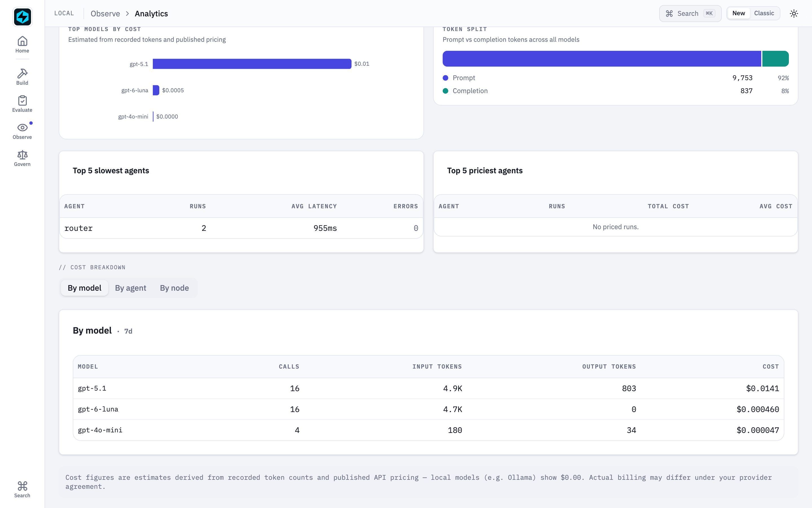Click the 9,753 prompt token count
The height and width of the screenshot is (508, 812).
[742, 78]
